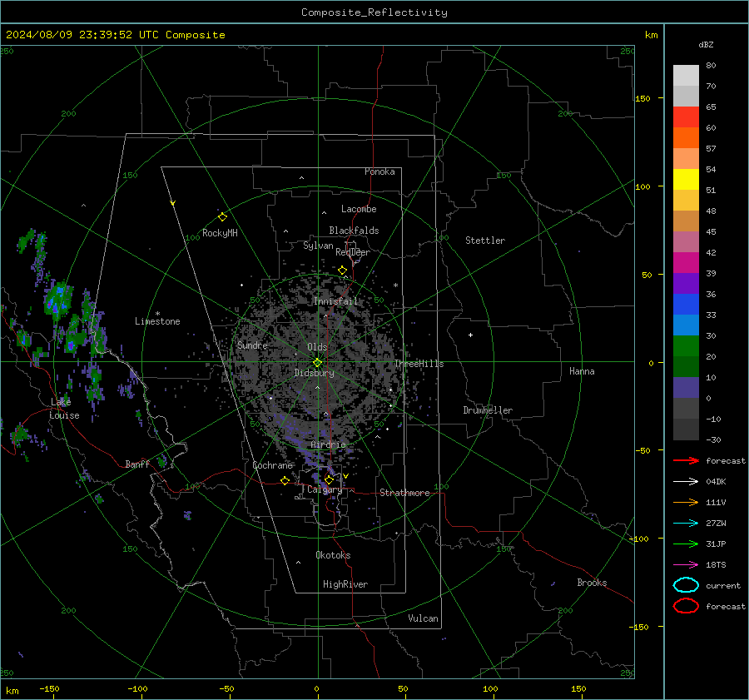Select the green 30 dBZ color swatch
749x700 pixels.
pos(686,346)
